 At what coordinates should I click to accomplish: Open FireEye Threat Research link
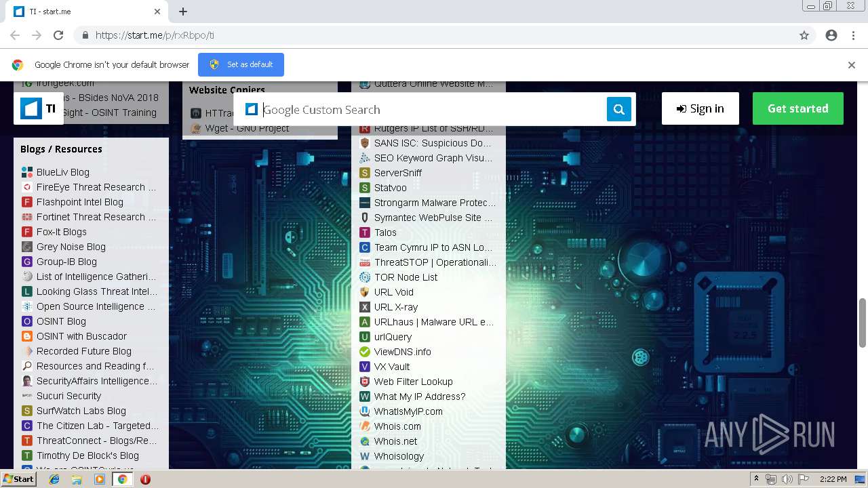(96, 187)
